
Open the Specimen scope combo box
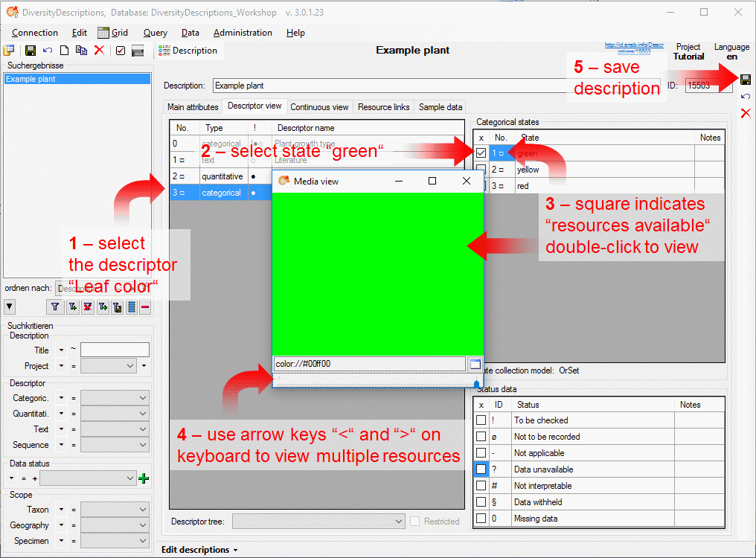pos(115,541)
